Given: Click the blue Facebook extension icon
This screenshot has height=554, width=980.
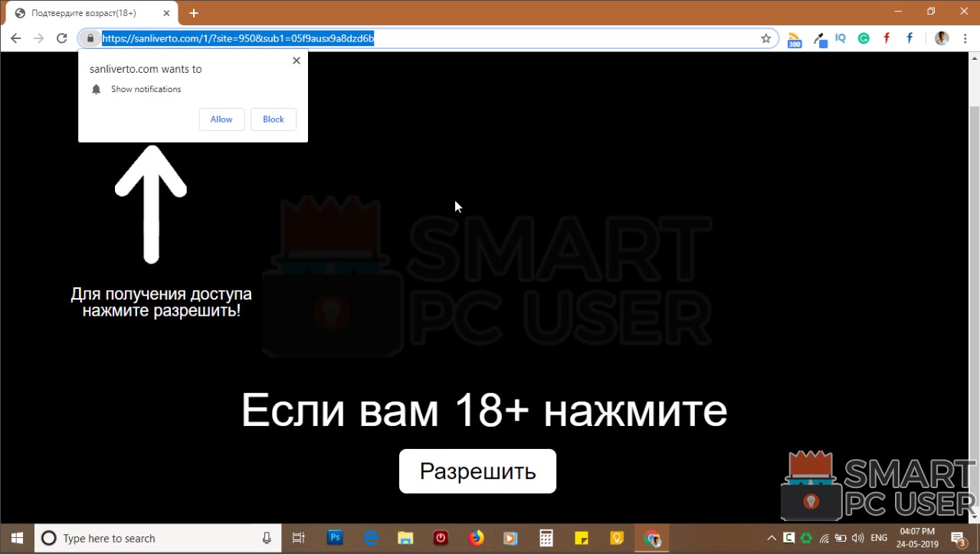Looking at the screenshot, I should coord(909,38).
